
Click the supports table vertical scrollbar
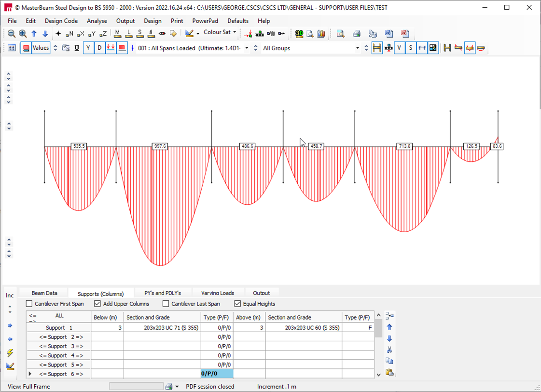[378, 345]
